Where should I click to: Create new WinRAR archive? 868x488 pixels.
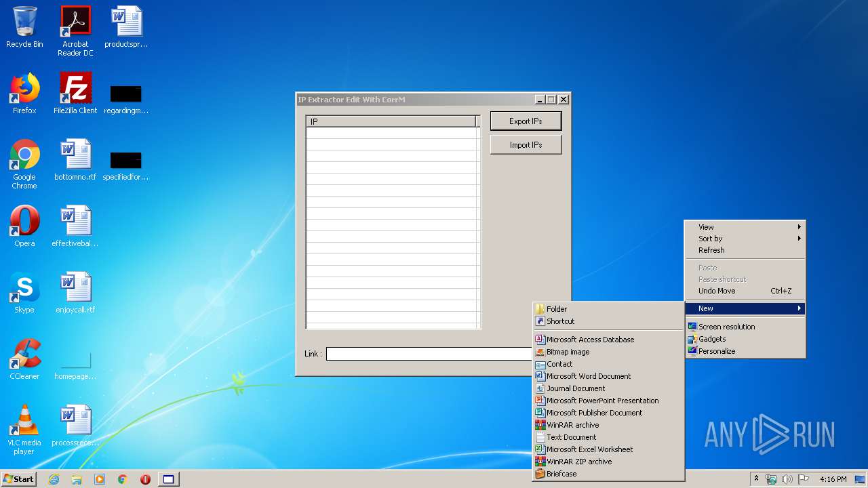[x=608, y=425]
